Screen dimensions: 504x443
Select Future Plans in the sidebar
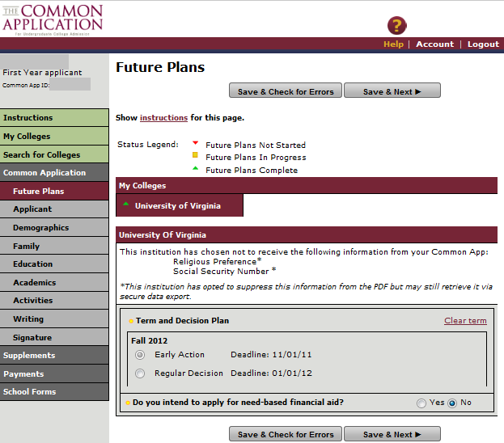coord(54,191)
